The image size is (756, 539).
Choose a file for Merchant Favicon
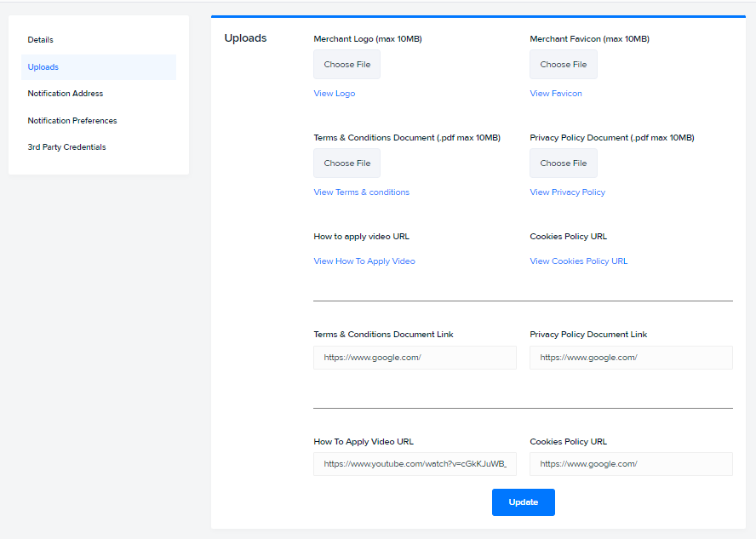563,64
